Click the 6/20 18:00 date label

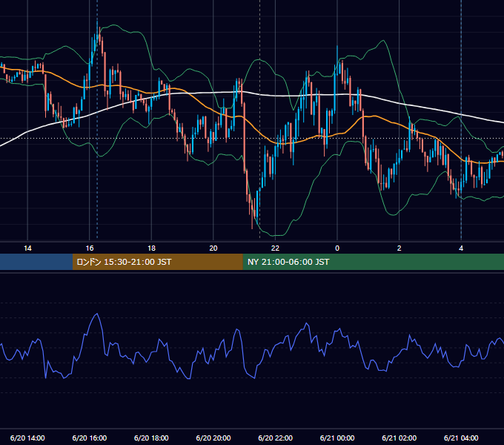[x=151, y=438]
